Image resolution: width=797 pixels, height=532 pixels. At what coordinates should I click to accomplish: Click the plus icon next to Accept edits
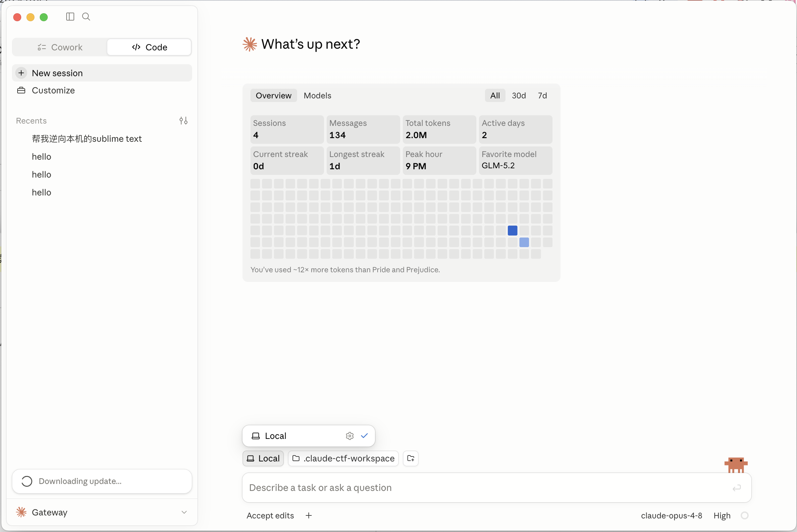pos(309,516)
